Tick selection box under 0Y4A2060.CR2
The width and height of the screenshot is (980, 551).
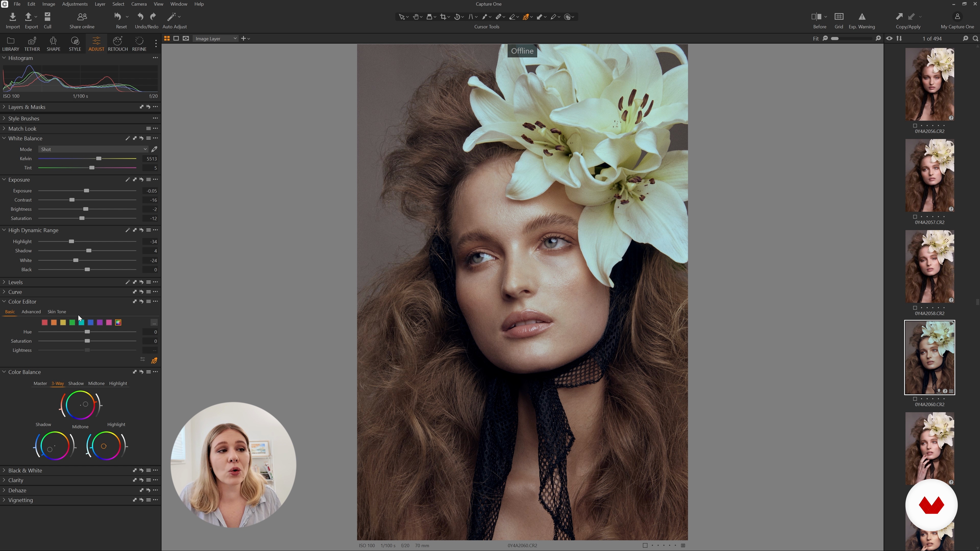(x=915, y=399)
